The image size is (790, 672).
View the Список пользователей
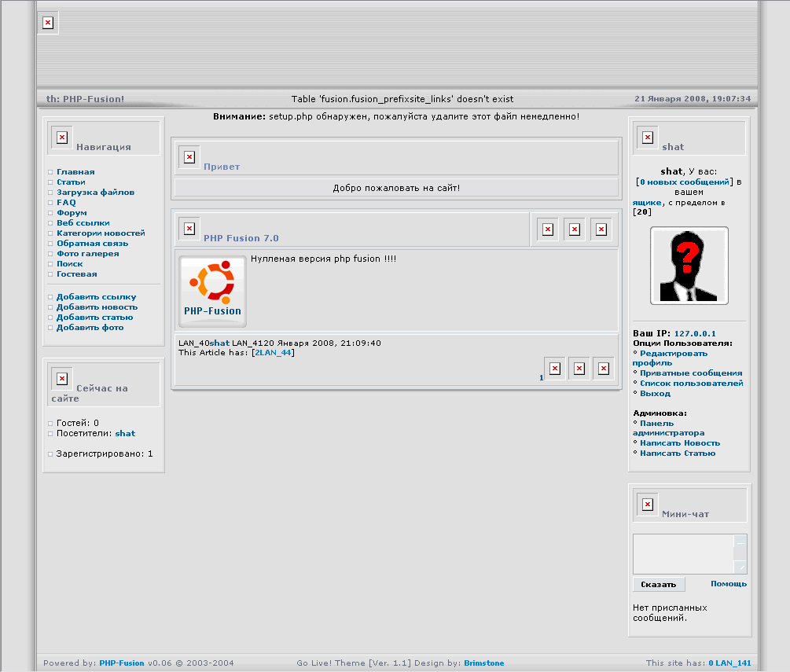coord(692,384)
